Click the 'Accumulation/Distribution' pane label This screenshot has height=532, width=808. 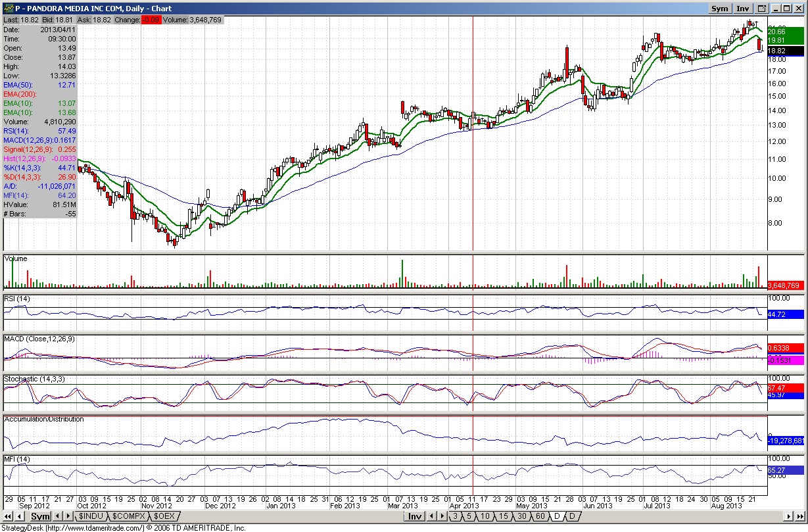[44, 419]
